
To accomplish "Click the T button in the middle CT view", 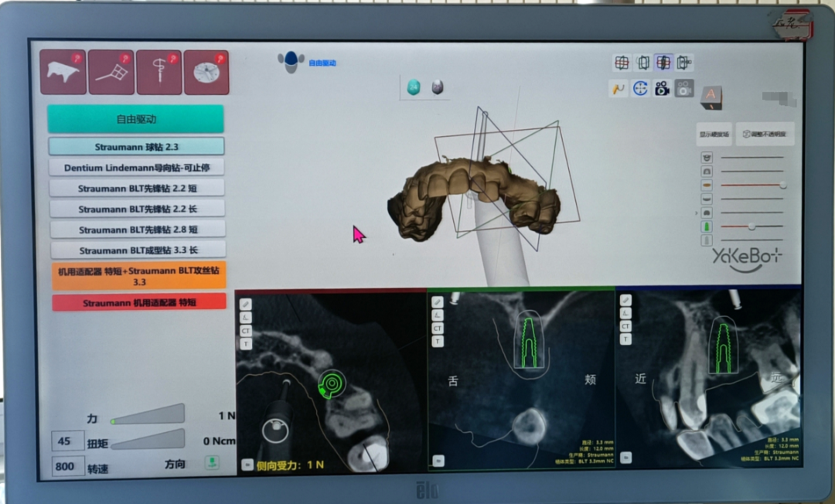I will (x=438, y=341).
